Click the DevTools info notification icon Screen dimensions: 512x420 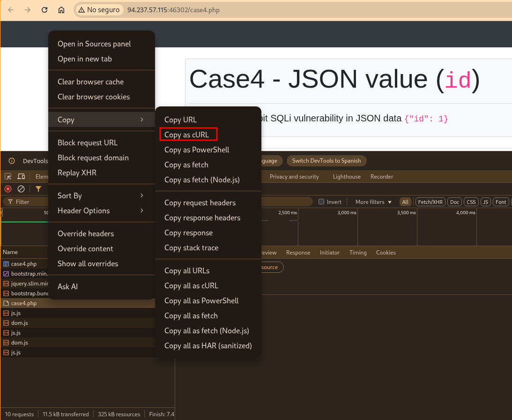[12, 161]
